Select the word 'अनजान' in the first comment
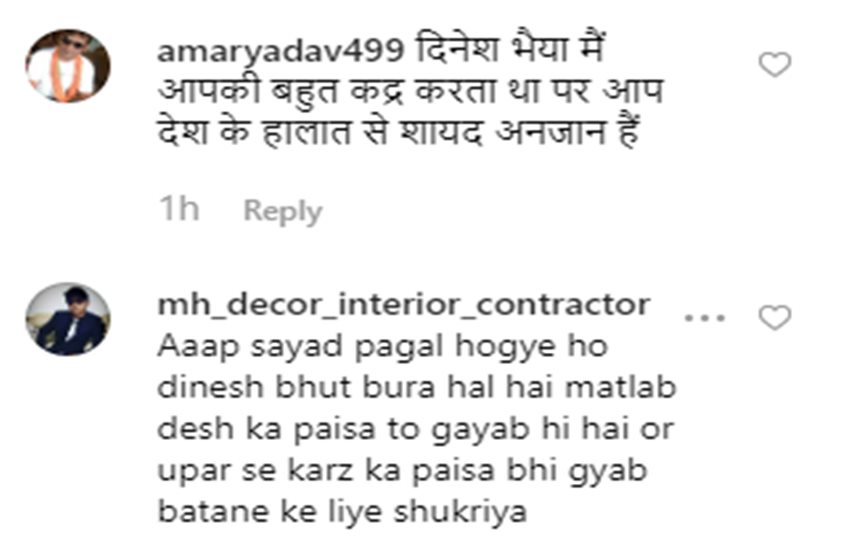This screenshot has width=850, height=550. pyautogui.click(x=551, y=133)
